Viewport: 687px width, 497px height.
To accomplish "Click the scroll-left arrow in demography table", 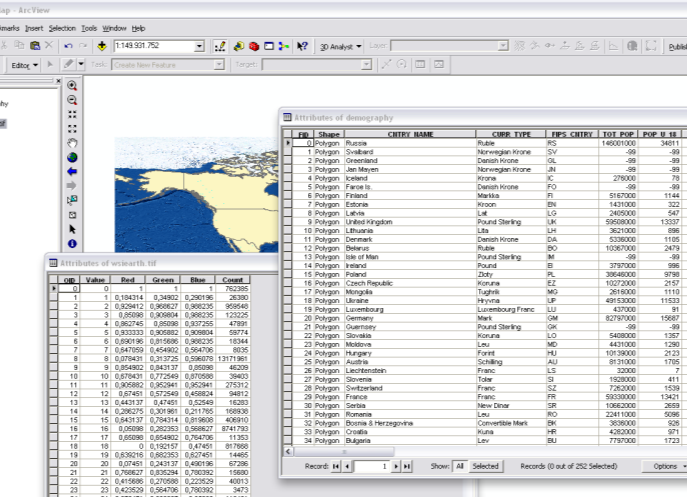I will 288,451.
